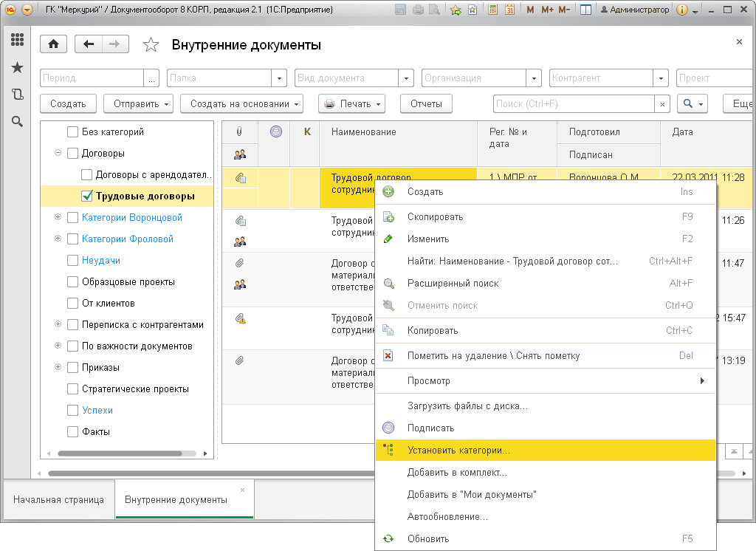The height and width of the screenshot is (551, 756).
Task: Choose Подписать in context menu
Action: pos(546,428)
